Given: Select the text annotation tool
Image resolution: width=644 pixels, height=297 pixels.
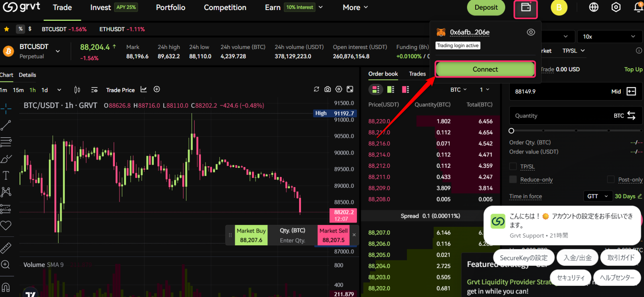Looking at the screenshot, I should tap(6, 176).
